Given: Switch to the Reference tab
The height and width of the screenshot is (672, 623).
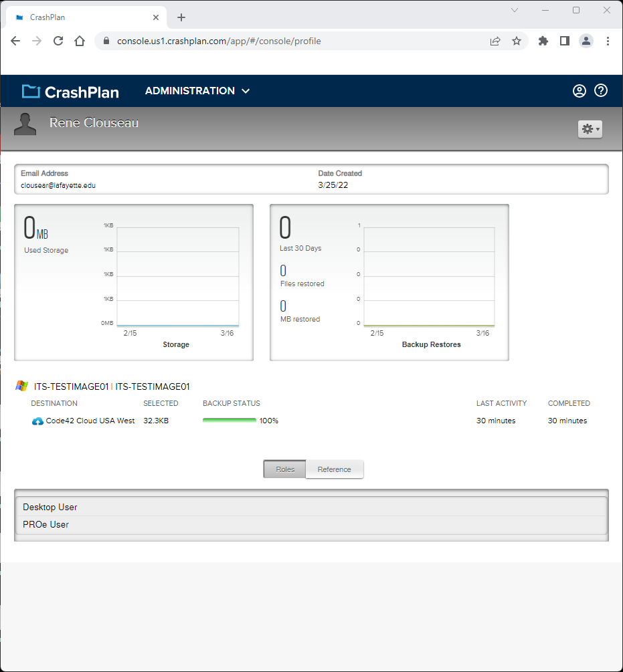Looking at the screenshot, I should click(x=335, y=469).
